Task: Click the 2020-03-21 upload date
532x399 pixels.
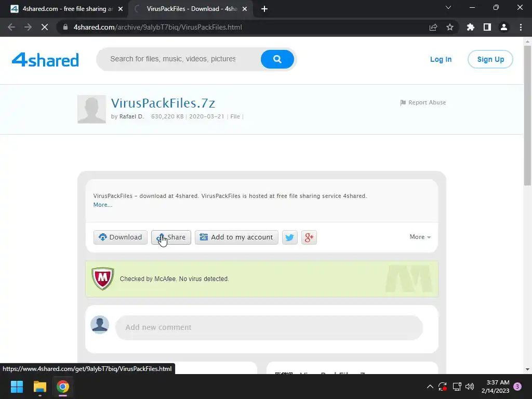Action: click(x=207, y=116)
